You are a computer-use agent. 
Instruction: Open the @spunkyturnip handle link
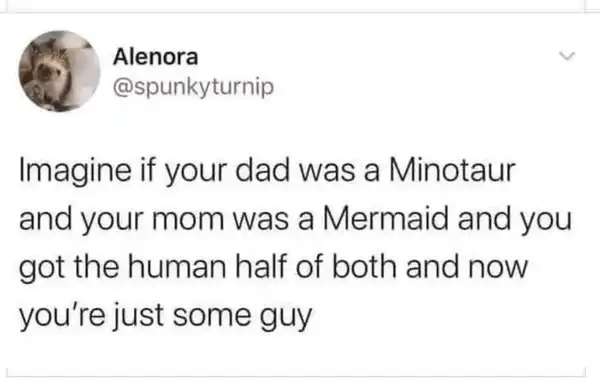tap(193, 88)
